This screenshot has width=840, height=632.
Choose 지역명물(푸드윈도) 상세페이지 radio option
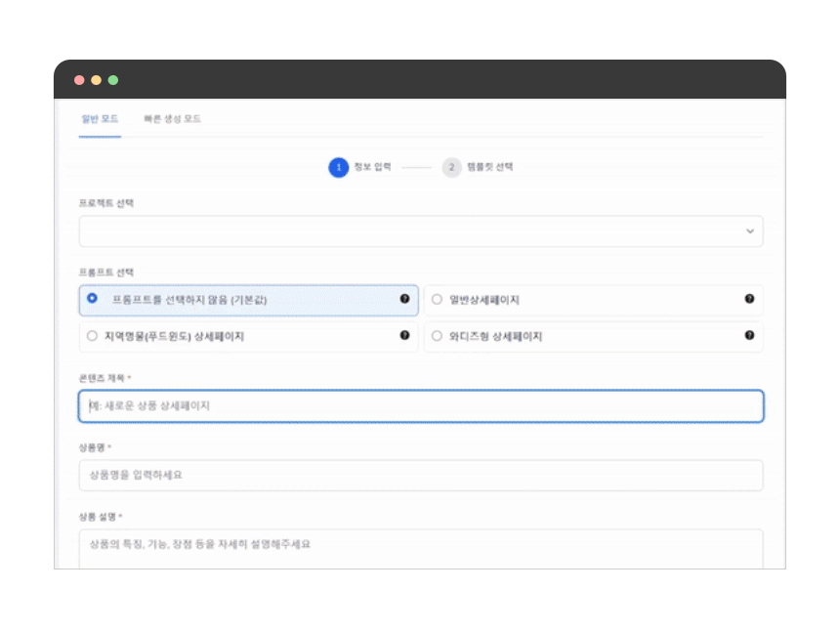tap(92, 336)
